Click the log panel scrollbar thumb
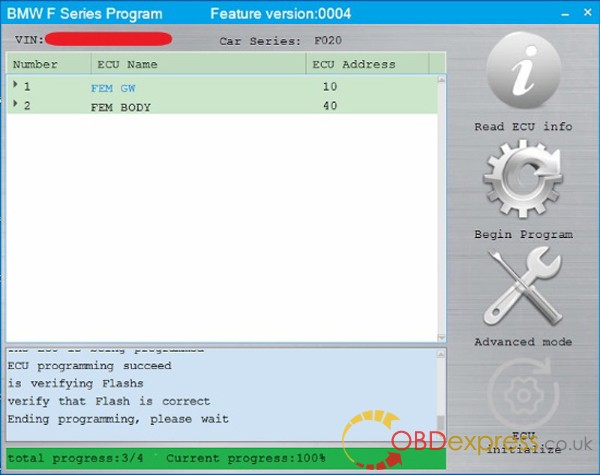 point(441,423)
